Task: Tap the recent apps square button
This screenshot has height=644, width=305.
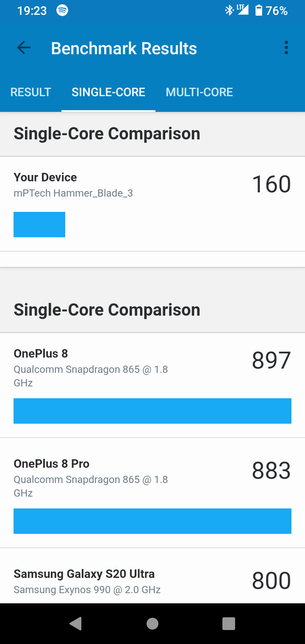Action: (229, 623)
